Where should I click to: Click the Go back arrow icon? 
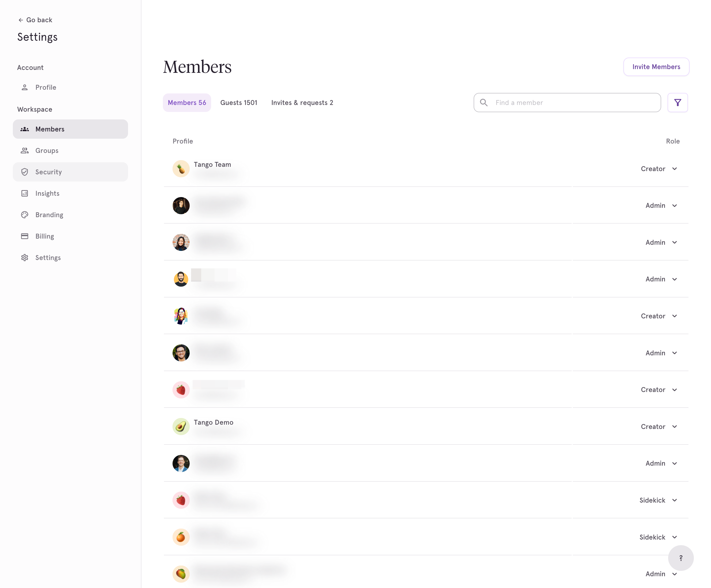point(21,20)
